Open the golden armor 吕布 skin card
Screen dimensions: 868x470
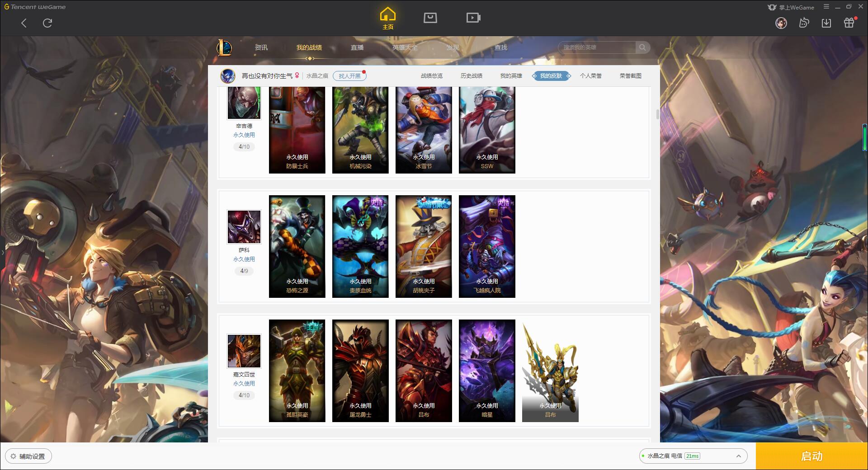coord(550,371)
